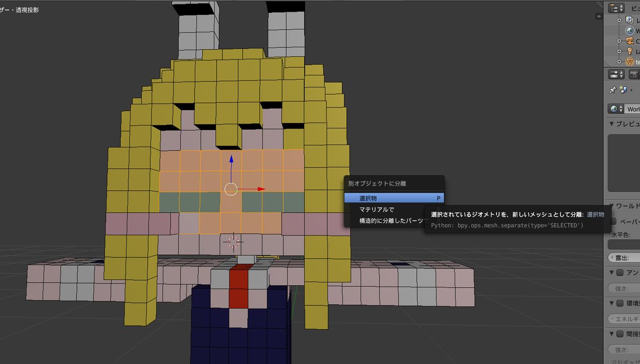Image resolution: width=640 pixels, height=364 pixels.
Task: Collapse the 環境 lighting panel
Action: pyautogui.click(x=612, y=303)
